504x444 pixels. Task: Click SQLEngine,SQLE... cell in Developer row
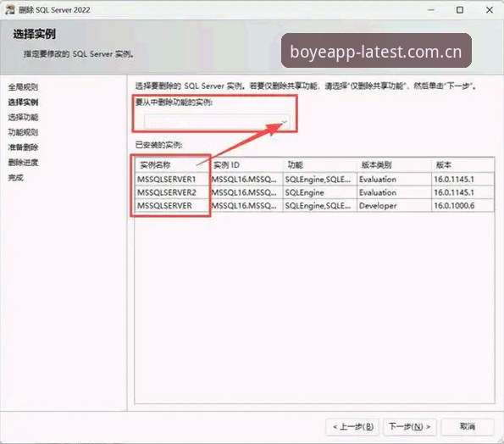pos(320,205)
